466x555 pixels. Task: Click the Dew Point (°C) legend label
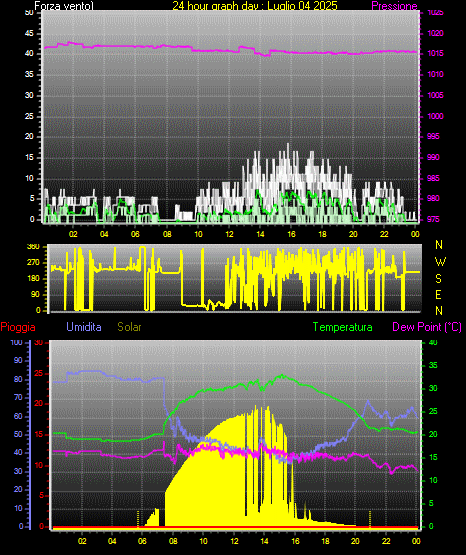pyautogui.click(x=427, y=327)
